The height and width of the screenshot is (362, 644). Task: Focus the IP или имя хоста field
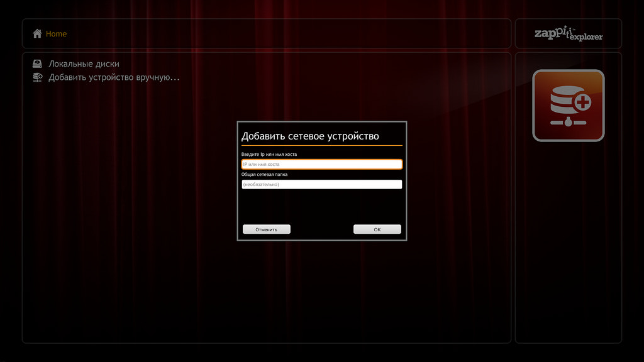point(321,164)
